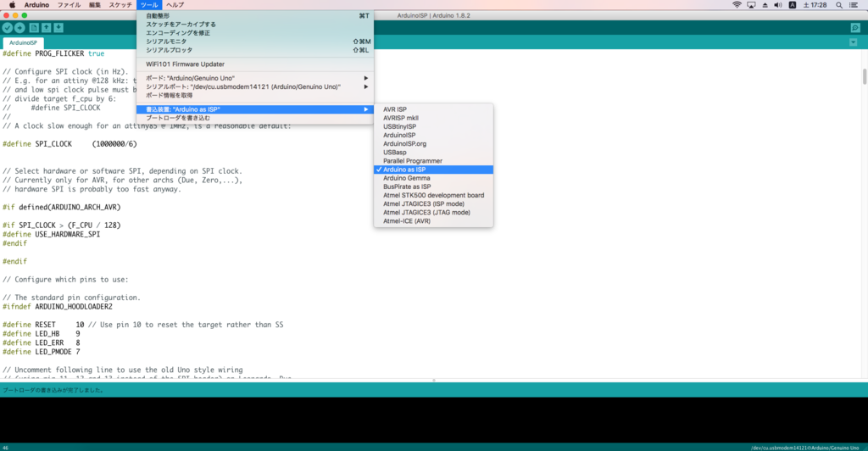This screenshot has width=868, height=451.
Task: Select 自動整形 from the tools menu
Action: (x=254, y=16)
